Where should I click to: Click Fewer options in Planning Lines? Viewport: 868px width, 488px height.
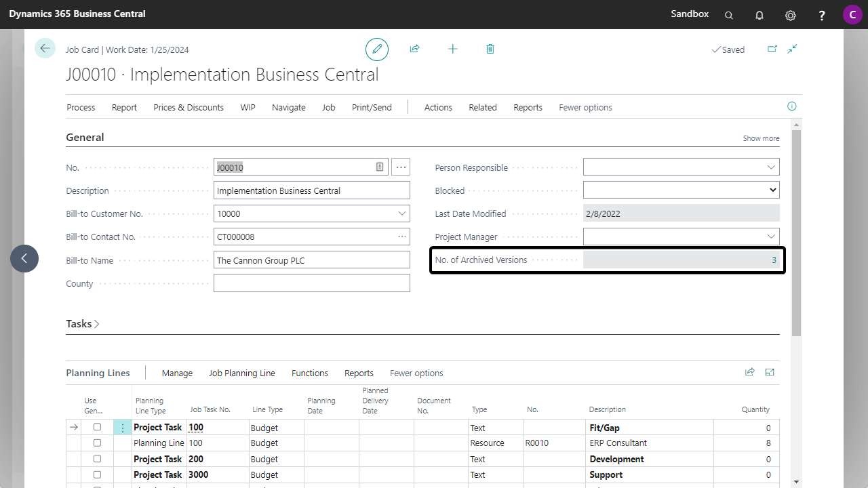416,373
